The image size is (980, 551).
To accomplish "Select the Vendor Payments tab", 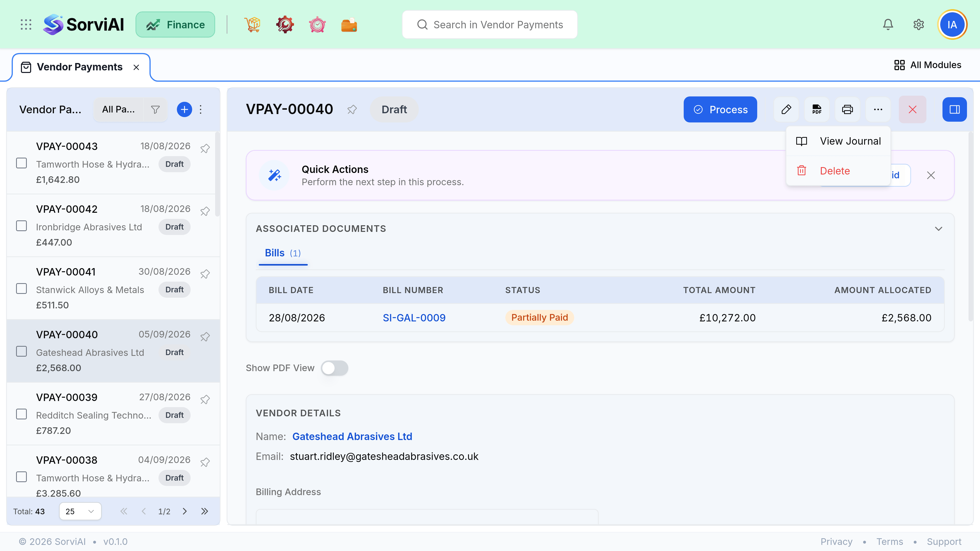I will point(81,67).
